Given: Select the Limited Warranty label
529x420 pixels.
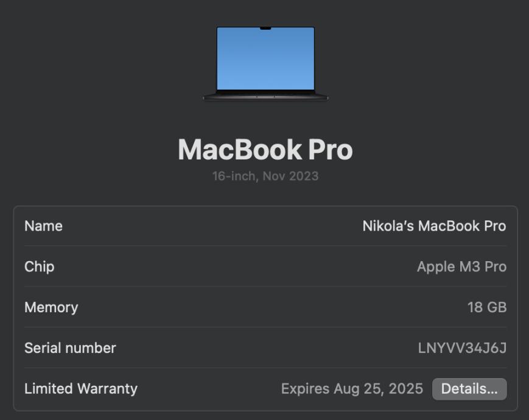Looking at the screenshot, I should (x=81, y=389).
